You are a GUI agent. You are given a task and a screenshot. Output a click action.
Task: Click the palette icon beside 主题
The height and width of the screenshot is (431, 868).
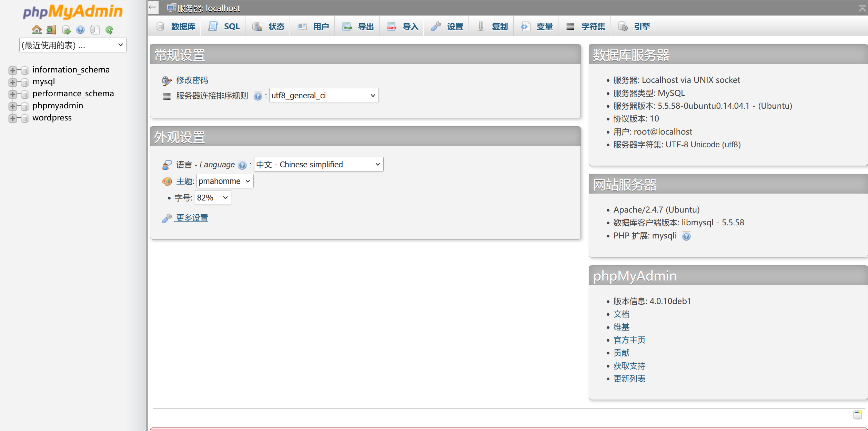(167, 182)
